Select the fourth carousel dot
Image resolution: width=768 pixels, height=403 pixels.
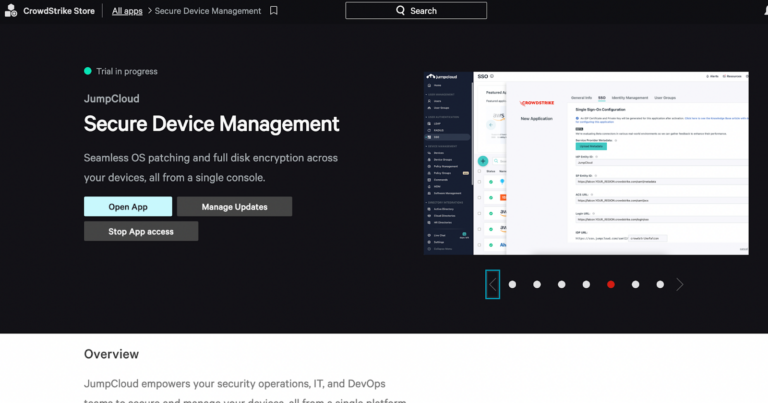point(586,284)
